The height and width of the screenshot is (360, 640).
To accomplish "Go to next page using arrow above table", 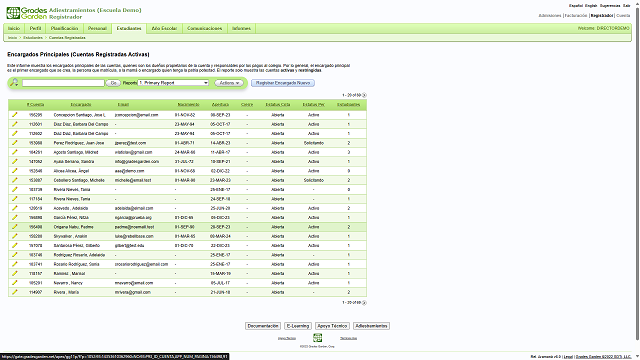I will click(364, 95).
